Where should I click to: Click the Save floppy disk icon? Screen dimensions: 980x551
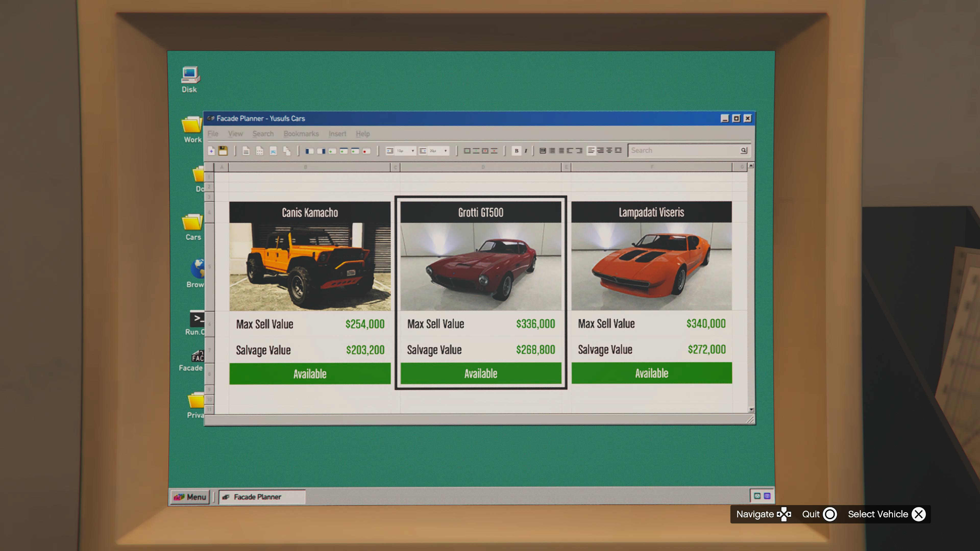[x=223, y=151]
